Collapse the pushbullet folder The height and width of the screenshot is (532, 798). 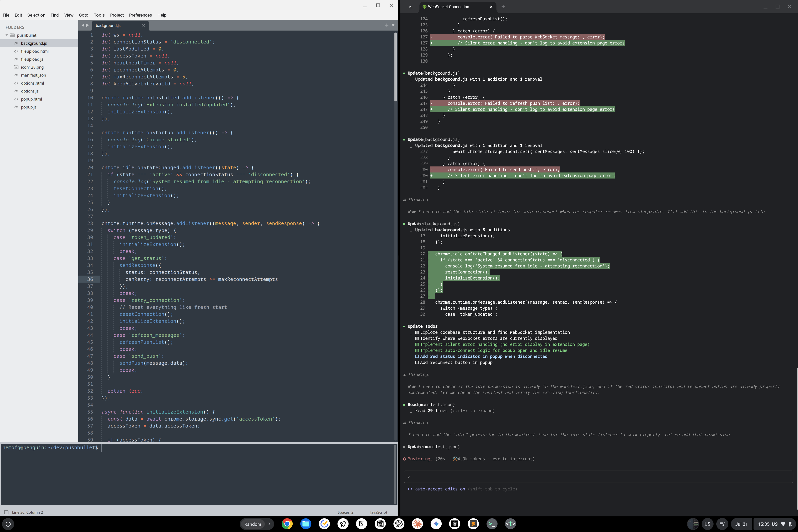coord(7,35)
